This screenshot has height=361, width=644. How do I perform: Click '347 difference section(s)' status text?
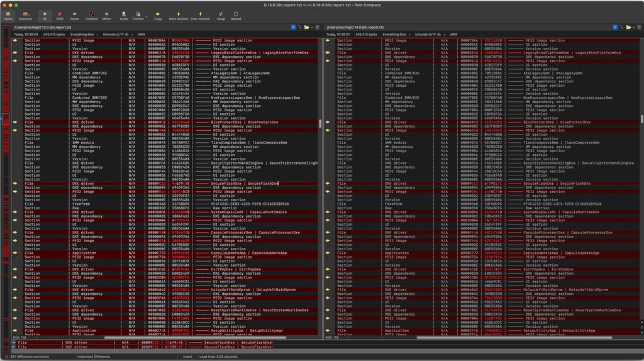(30, 357)
